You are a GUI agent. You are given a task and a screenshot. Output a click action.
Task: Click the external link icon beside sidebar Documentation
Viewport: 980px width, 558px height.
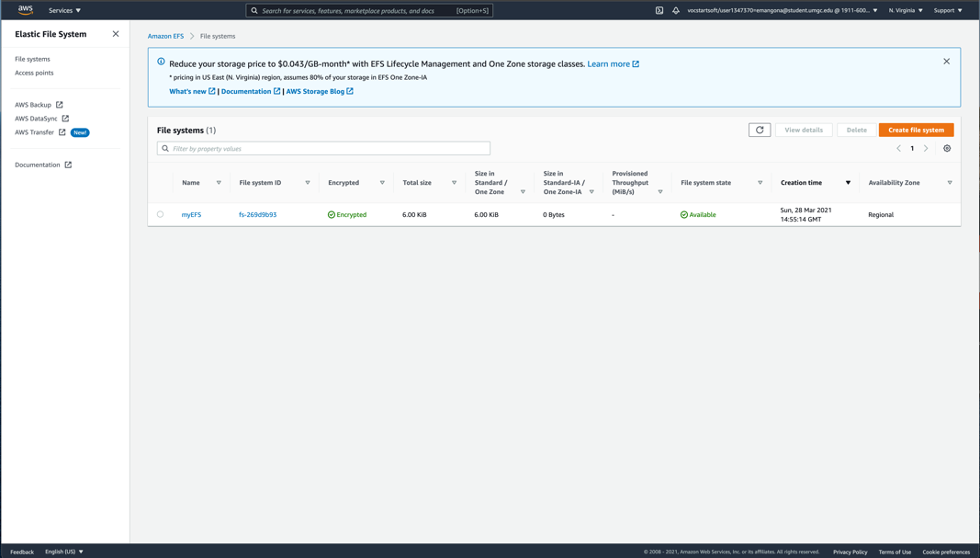pyautogui.click(x=68, y=165)
